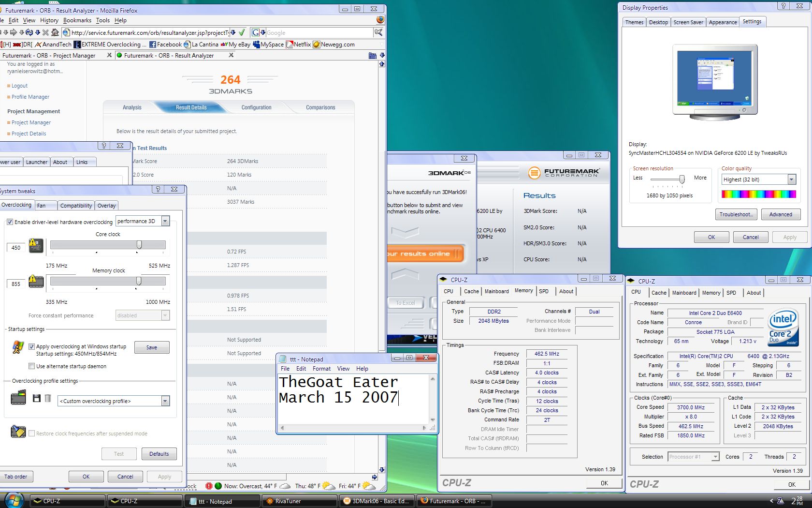Click the search magnifier icon beside Google box
Screen dimensions: 812x508
[378, 32]
